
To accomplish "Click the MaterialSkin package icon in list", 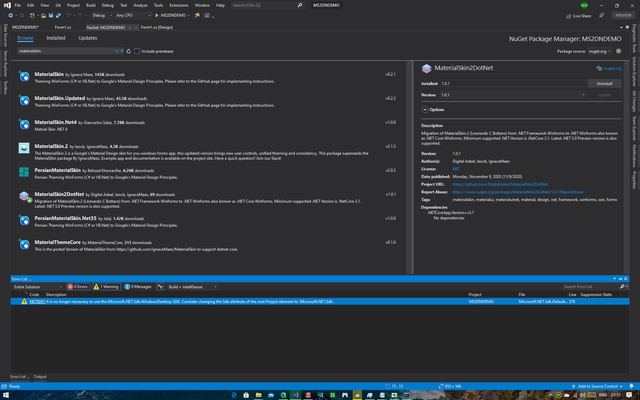I will (x=24, y=76).
